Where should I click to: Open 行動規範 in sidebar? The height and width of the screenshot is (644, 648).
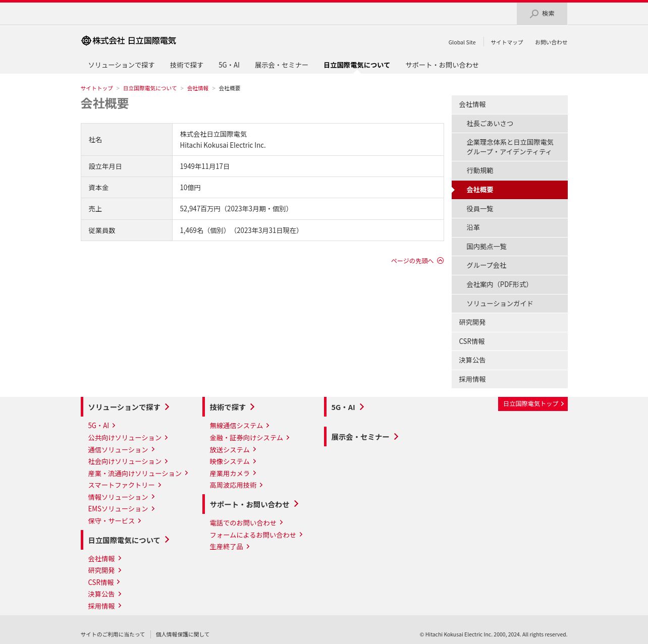(x=510, y=170)
